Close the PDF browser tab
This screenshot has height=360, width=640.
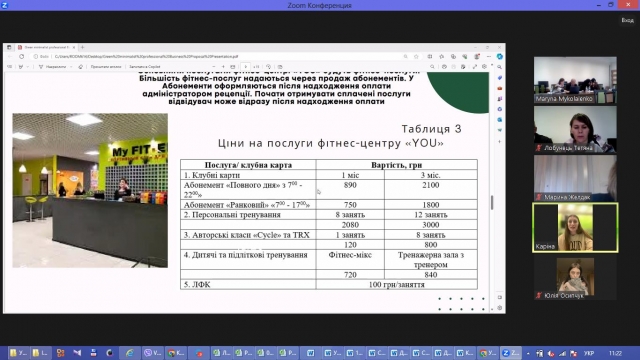tap(74, 47)
